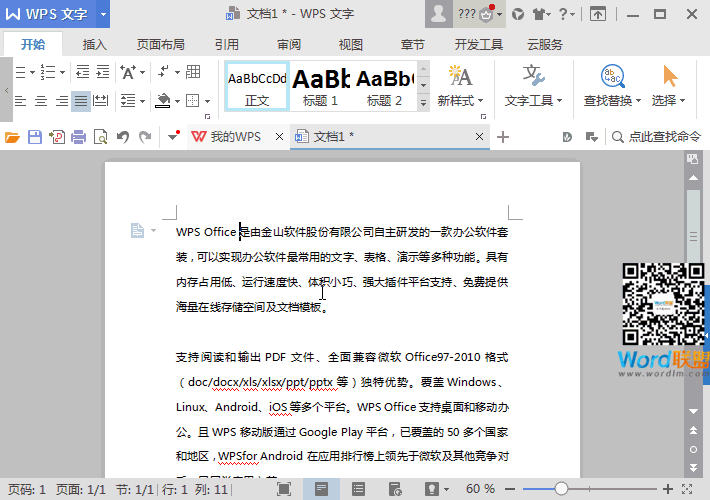Save the document with the floppy icon
Viewport: 710px width, 500px height.
(35, 137)
